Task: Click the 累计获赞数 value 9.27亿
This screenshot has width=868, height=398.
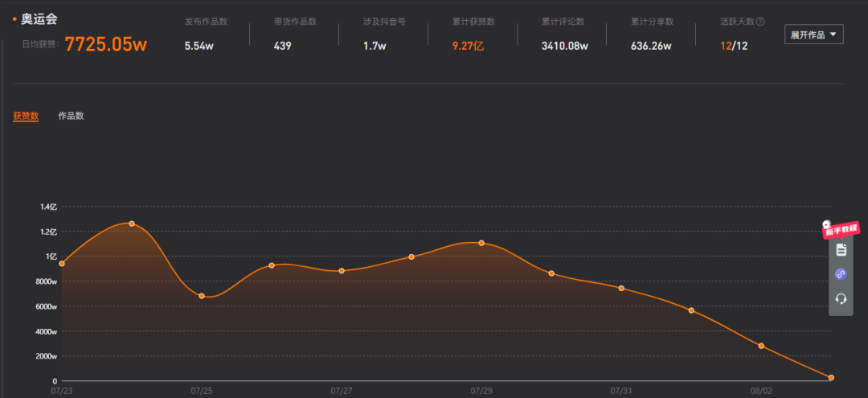Action: pyautogui.click(x=468, y=46)
